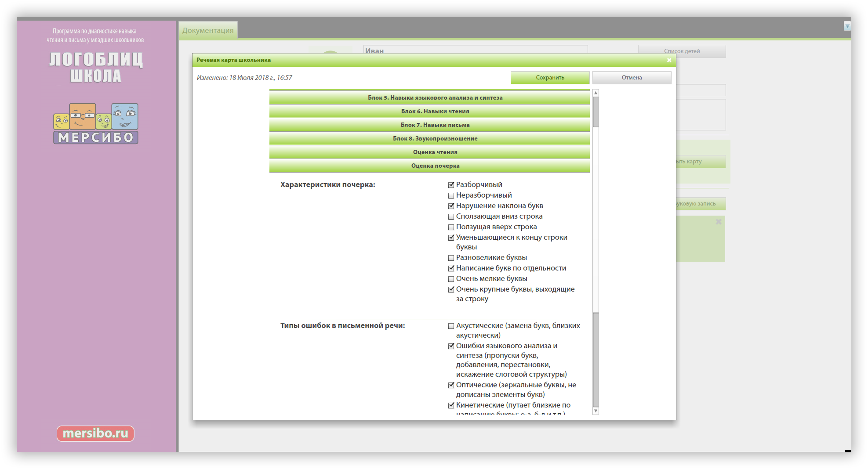The height and width of the screenshot is (469, 868).
Task: Check the Сползающая вниз строка option
Action: (x=451, y=216)
